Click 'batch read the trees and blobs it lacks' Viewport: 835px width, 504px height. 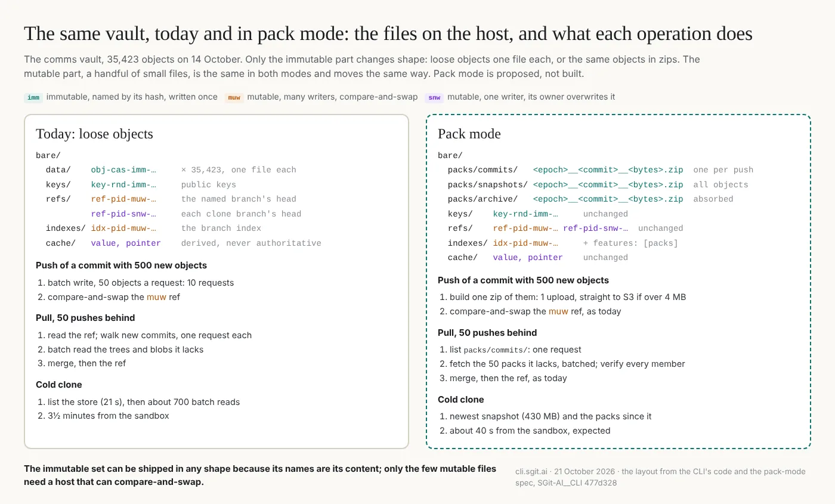click(x=125, y=350)
